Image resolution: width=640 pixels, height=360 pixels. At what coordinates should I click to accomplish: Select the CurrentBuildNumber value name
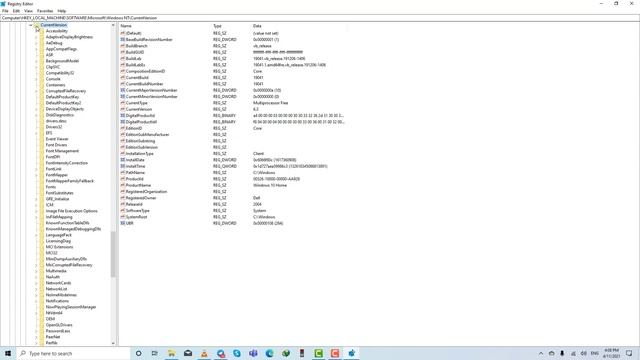click(x=144, y=84)
